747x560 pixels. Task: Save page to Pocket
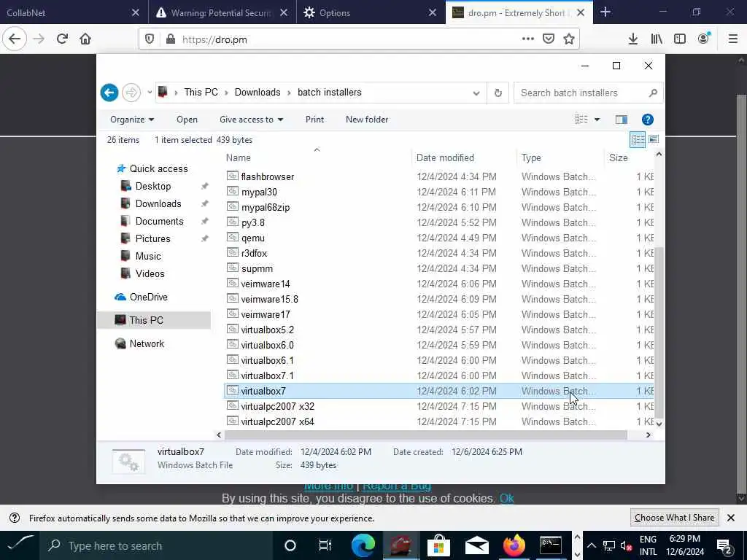549,39
